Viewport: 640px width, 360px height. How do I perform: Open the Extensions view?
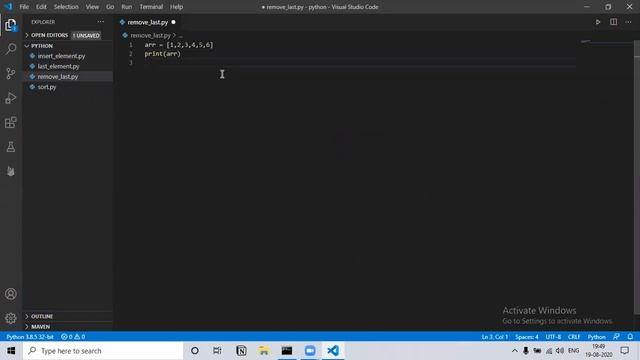click(x=11, y=122)
